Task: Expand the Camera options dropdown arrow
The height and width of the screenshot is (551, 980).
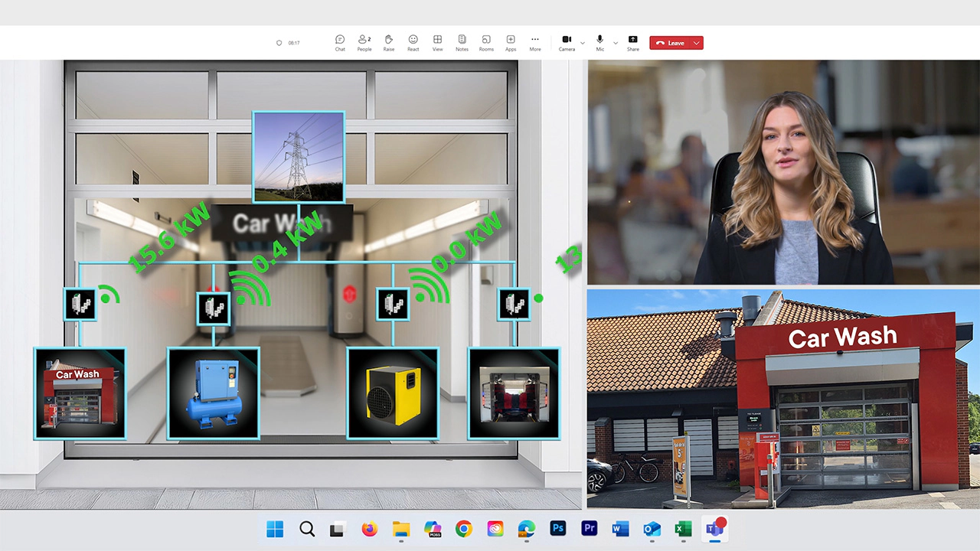Action: coord(583,43)
